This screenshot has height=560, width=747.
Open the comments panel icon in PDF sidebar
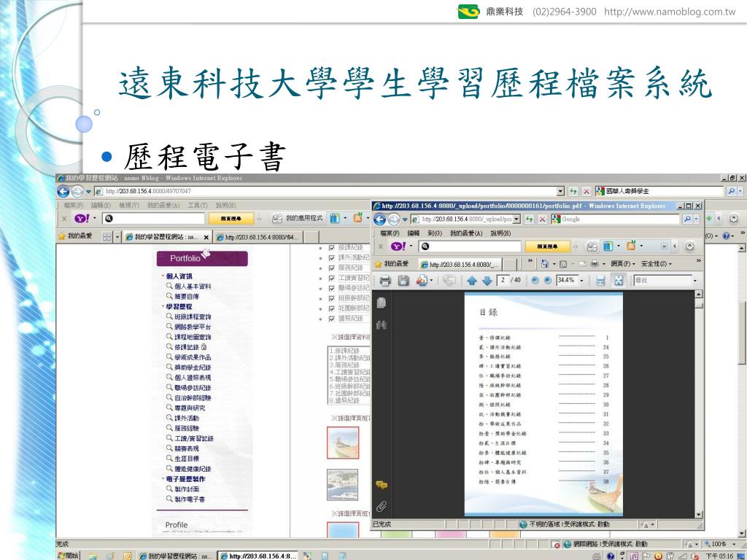tap(381, 485)
